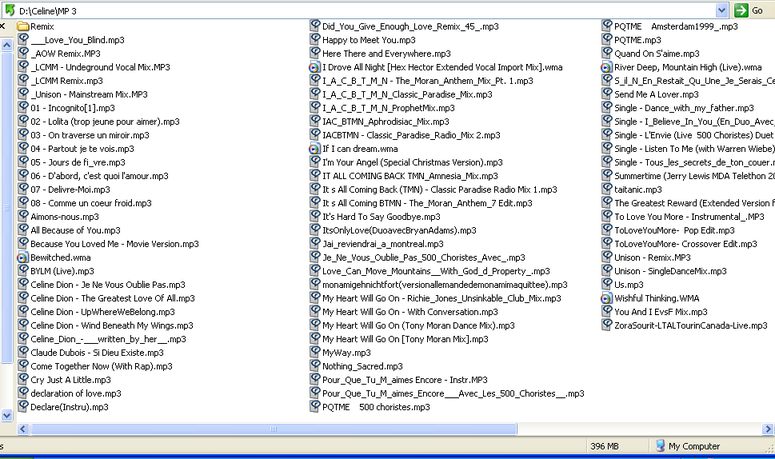775x459 pixels.
Task: Click the icon beside All Because of You.mp3
Action: [x=23, y=230]
